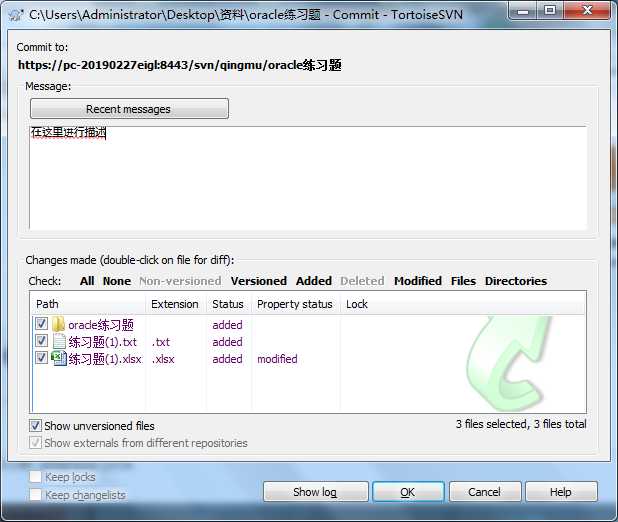The image size is (618, 522).
Task: Click the '3 files selected, 3 files total' text
Action: (x=521, y=424)
